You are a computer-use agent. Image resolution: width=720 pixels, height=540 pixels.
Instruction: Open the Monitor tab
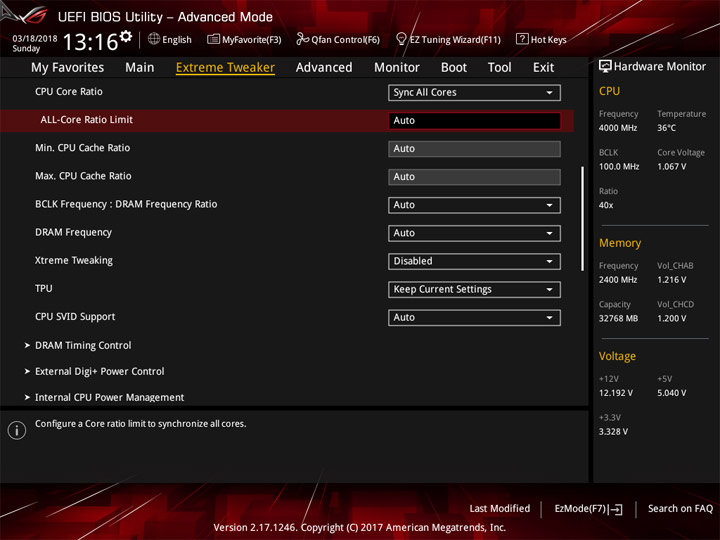pyautogui.click(x=397, y=68)
